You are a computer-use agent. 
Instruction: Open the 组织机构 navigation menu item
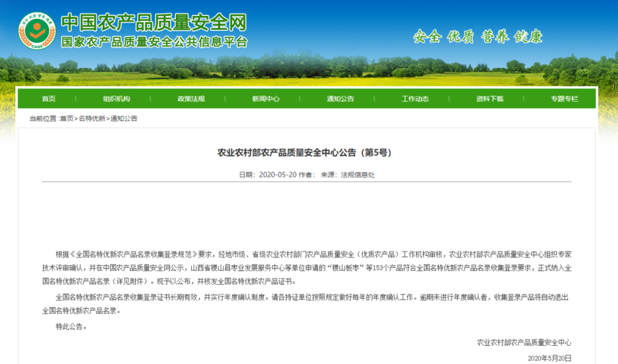click(x=117, y=98)
